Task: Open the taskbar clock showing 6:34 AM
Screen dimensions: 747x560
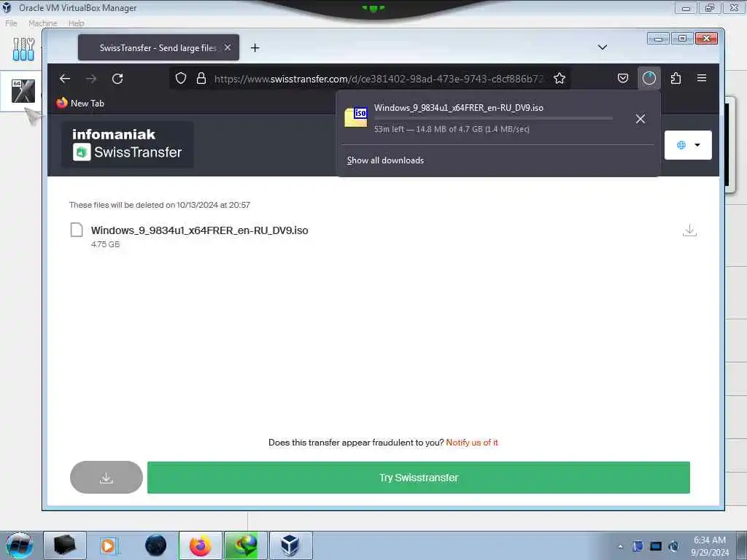Action: pyautogui.click(x=709, y=545)
